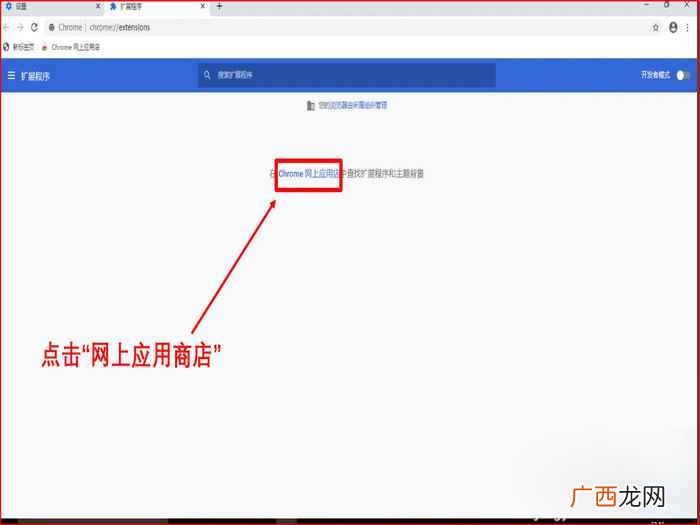View site info via the Chrome lock icon
700x525 pixels.
(x=52, y=28)
